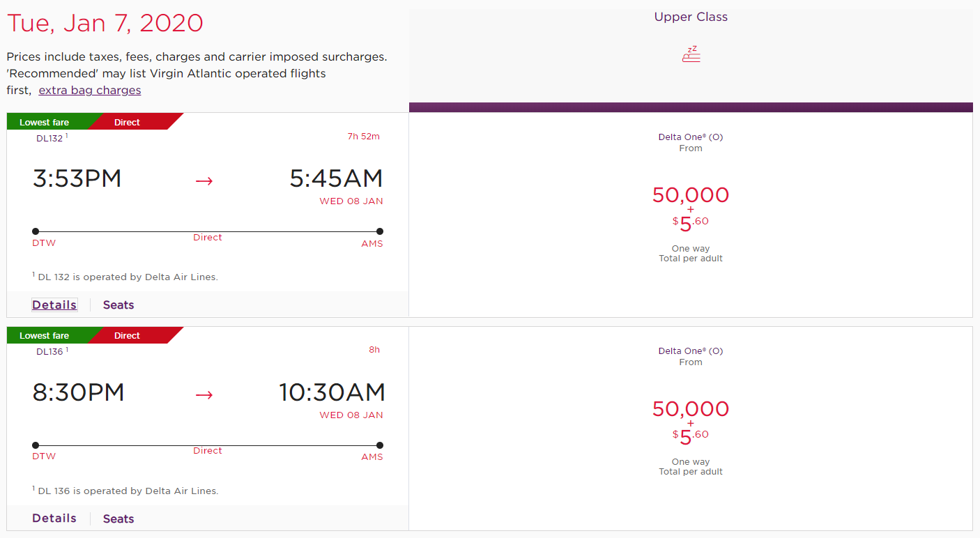The image size is (980, 538).
Task: Choose the 50,000 miles fare for DL132
Action: coord(691,195)
